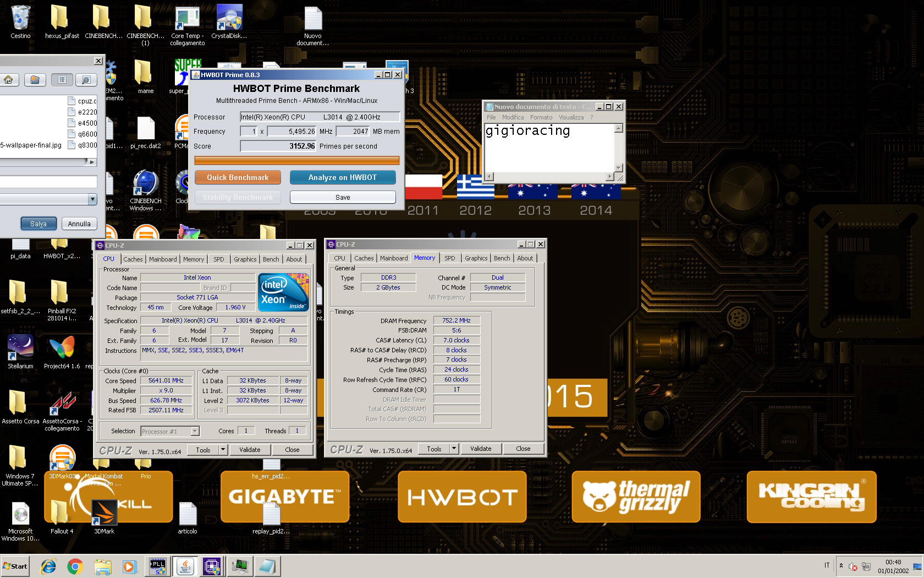This screenshot has height=578, width=924.
Task: Click the file name field in save dialog
Action: click(48, 182)
